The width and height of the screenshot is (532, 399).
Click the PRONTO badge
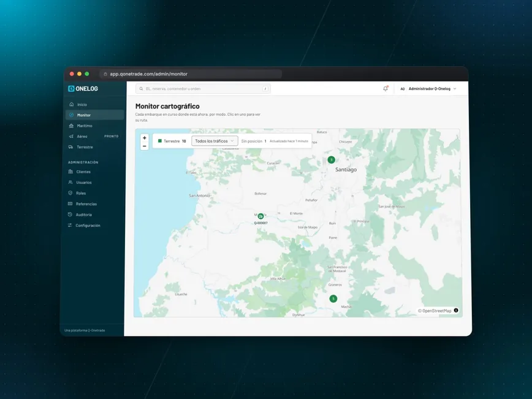point(112,137)
